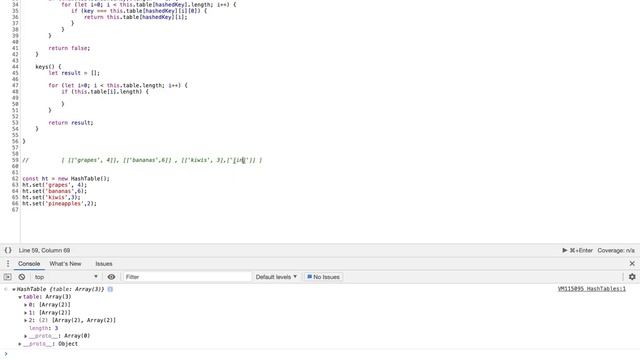Click Coverage: n/a status
Viewport: 640px width, 360px height.
(616, 250)
